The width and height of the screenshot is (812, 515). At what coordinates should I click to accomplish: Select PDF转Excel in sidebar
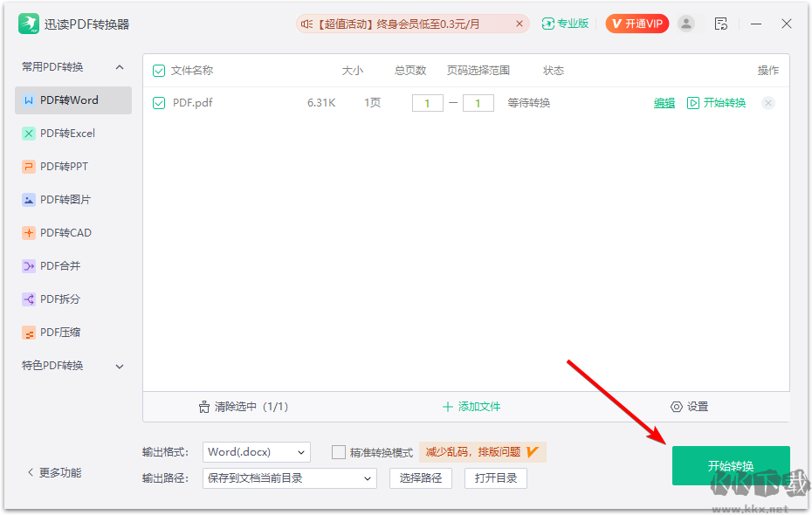(73, 134)
